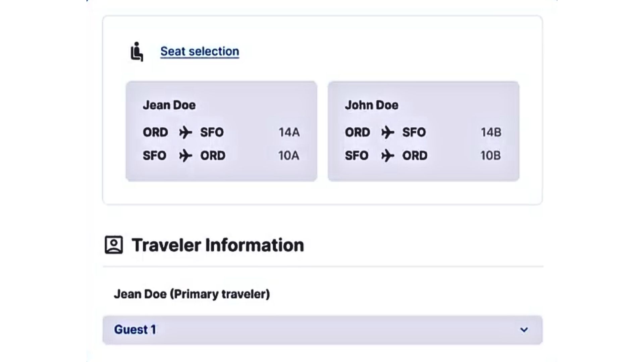Open the John Doe seat card name
This screenshot has height=362, width=644.
click(372, 105)
